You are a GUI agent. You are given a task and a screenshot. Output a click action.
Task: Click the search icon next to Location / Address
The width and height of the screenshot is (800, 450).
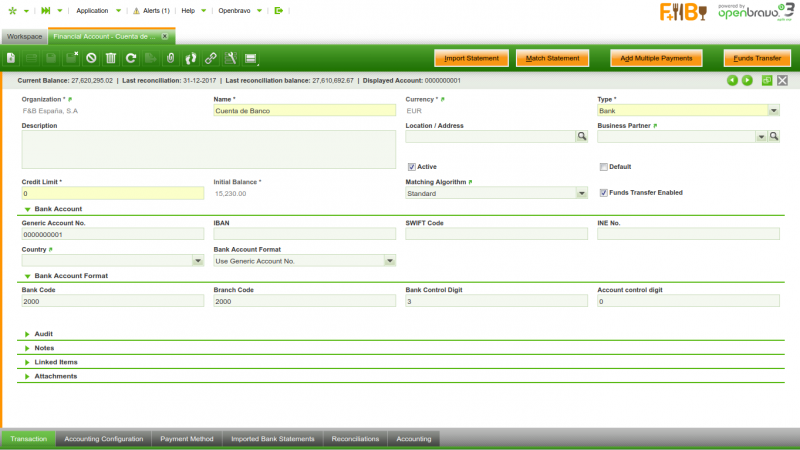(x=581, y=136)
